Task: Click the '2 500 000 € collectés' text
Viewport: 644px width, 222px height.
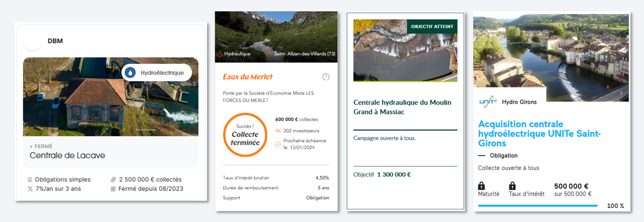Action: (150, 179)
